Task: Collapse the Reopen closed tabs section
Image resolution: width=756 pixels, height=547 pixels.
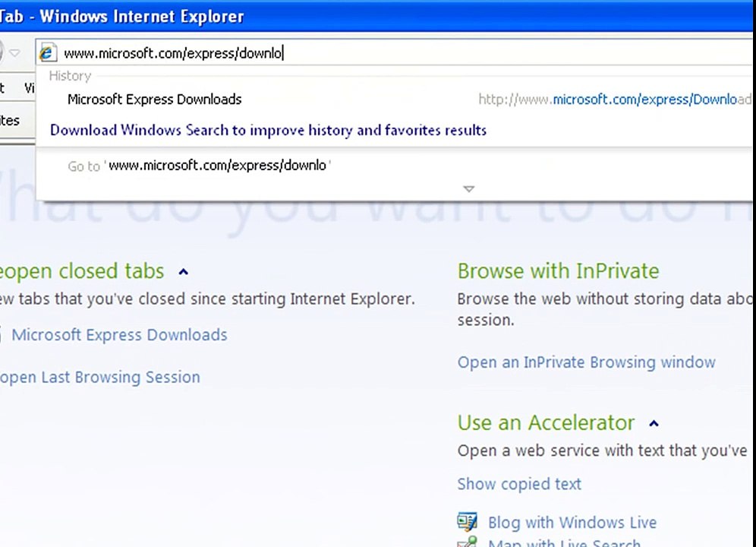Action: coord(183,272)
